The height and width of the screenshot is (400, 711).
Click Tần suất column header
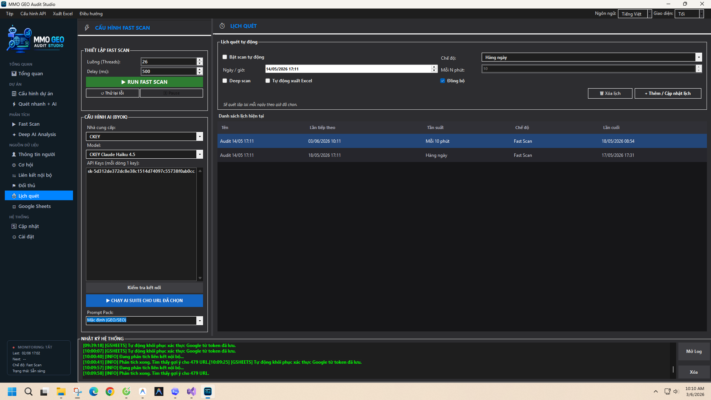[x=435, y=127]
